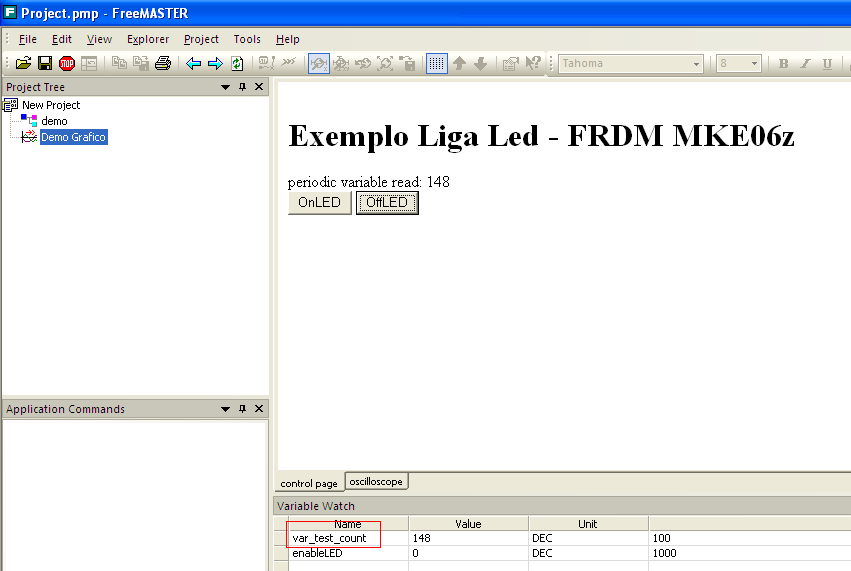Open the Application Commands panel dropdown arrow
Screen dimensions: 851x571
coord(225,409)
